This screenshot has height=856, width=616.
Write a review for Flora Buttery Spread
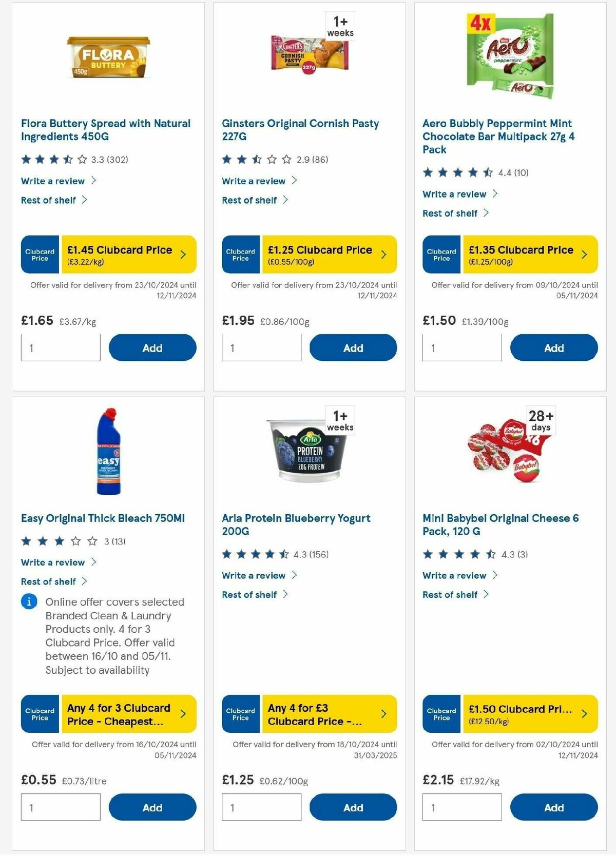(x=53, y=181)
